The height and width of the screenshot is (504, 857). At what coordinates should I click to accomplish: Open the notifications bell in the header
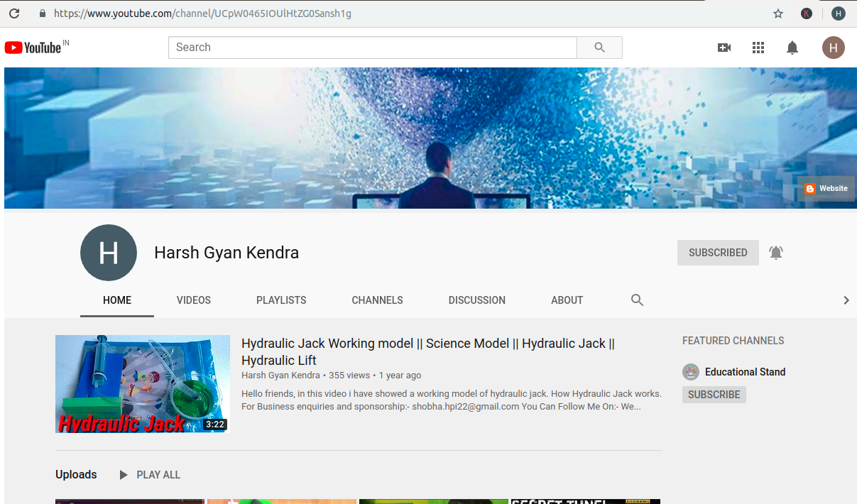(x=792, y=48)
